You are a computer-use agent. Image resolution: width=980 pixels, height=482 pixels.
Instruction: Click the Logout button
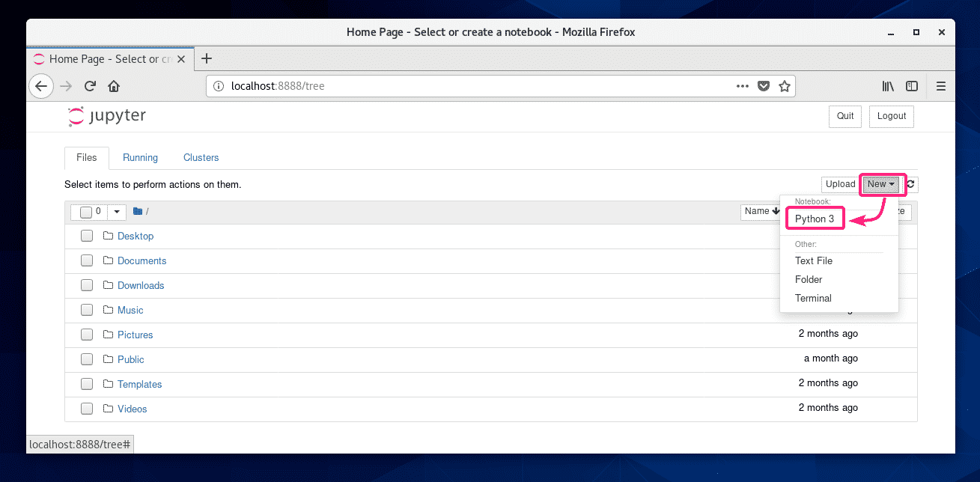click(x=891, y=116)
